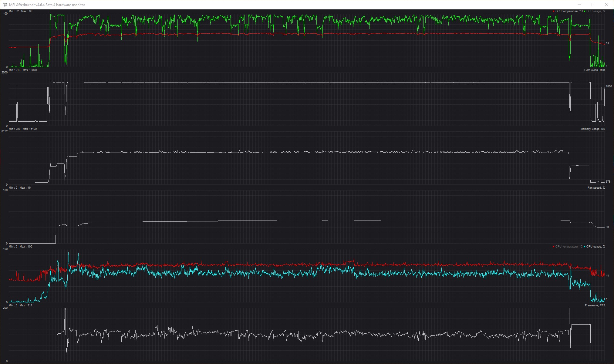Screen dimensions: 614x364
Task: Click the current memory usage value 379
Action: pyautogui.click(x=608, y=182)
